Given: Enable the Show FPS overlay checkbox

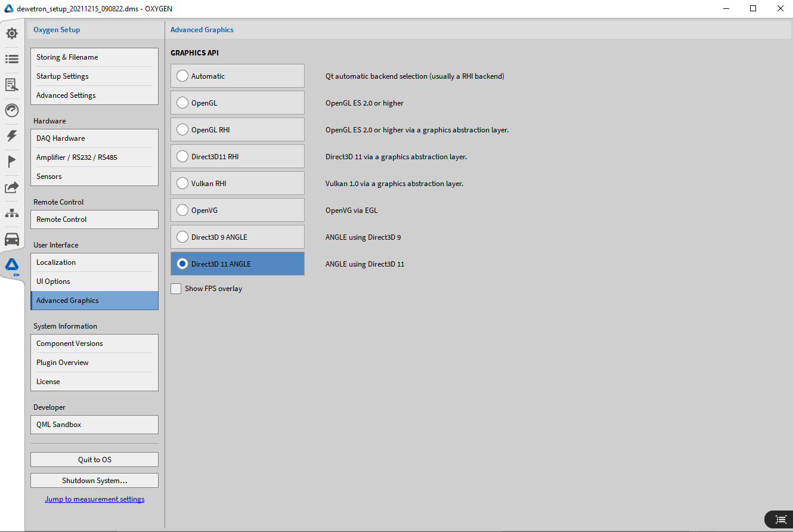Looking at the screenshot, I should [176, 289].
